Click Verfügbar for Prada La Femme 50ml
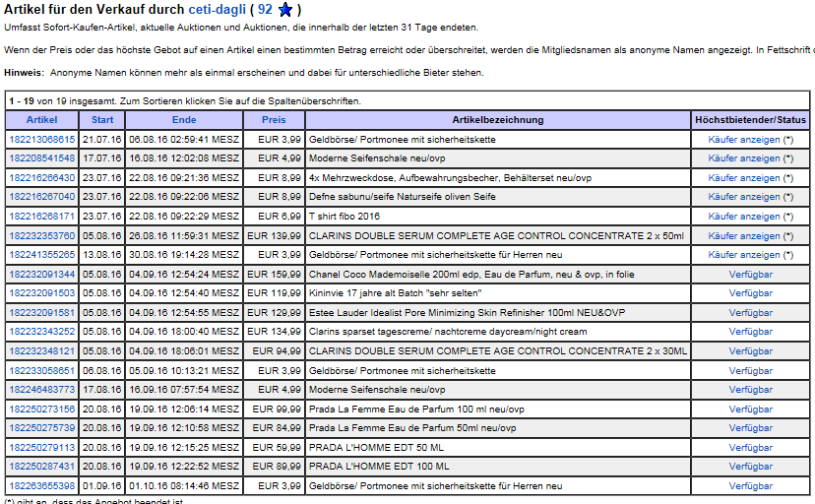The height and width of the screenshot is (504, 815). 751,428
